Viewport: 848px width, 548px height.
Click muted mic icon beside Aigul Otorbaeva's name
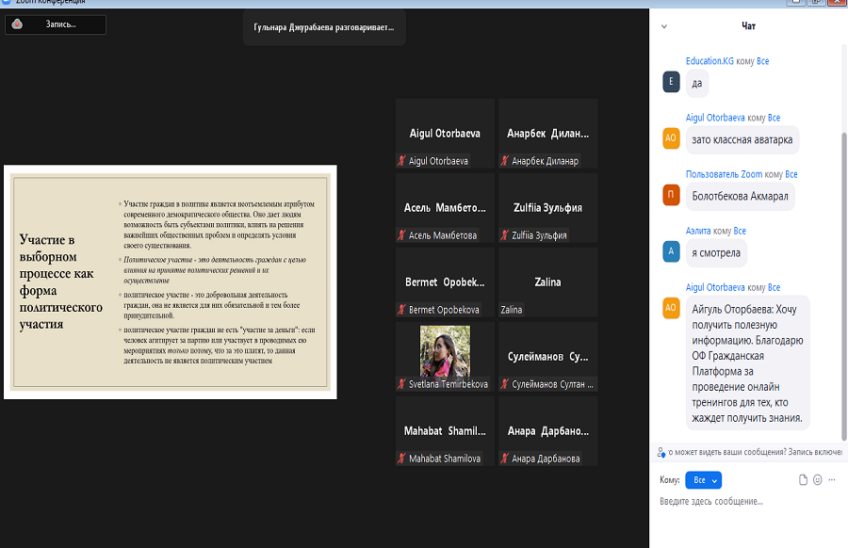click(402, 161)
